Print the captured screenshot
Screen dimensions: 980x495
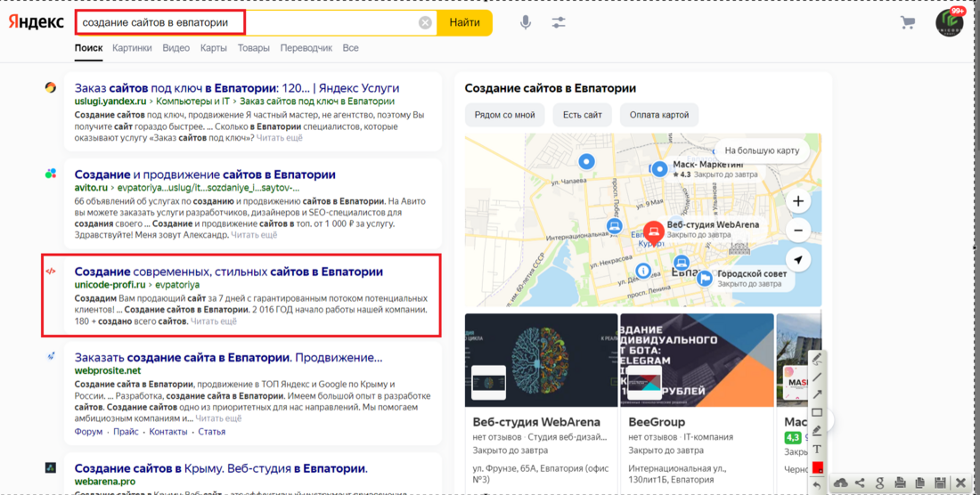[900, 483]
